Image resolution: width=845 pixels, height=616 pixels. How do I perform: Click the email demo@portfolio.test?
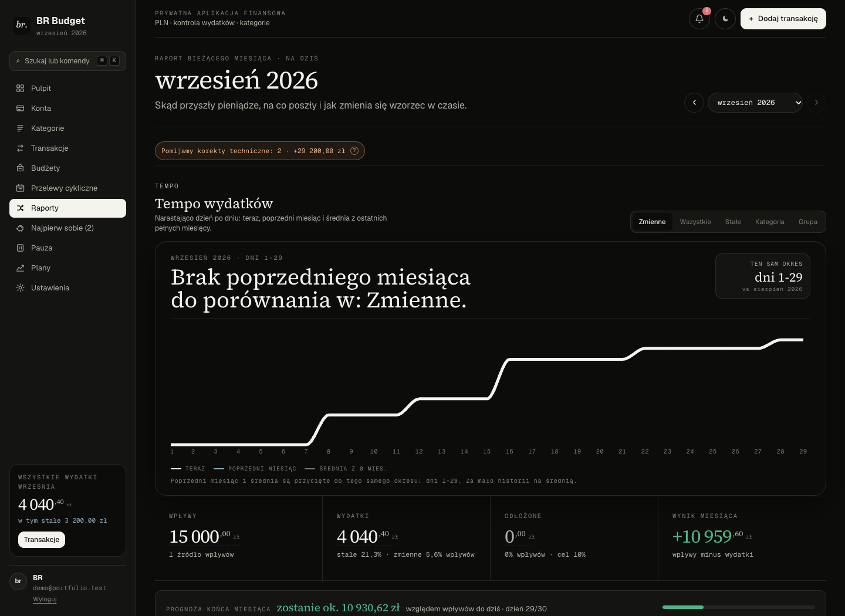70,588
